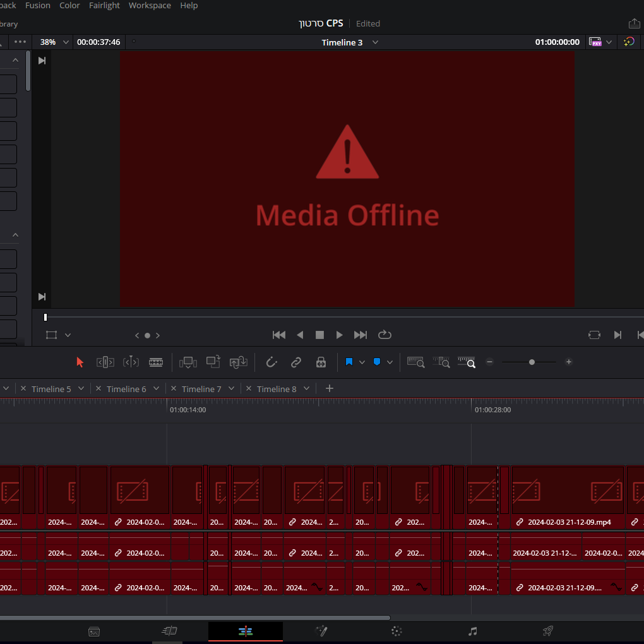Toggle timeline snapping magnet
This screenshot has height=644, width=644.
pos(271,362)
